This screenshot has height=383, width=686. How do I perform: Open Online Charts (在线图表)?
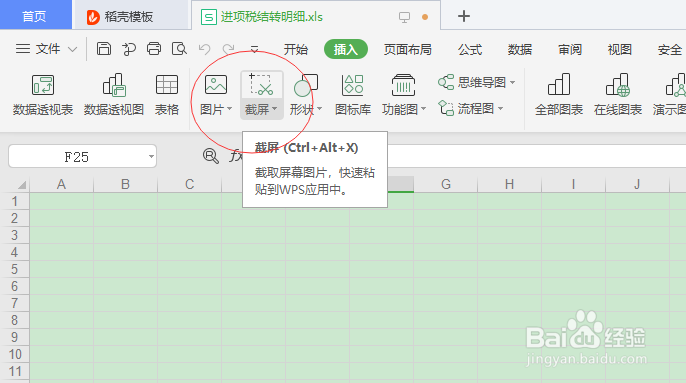(x=618, y=95)
